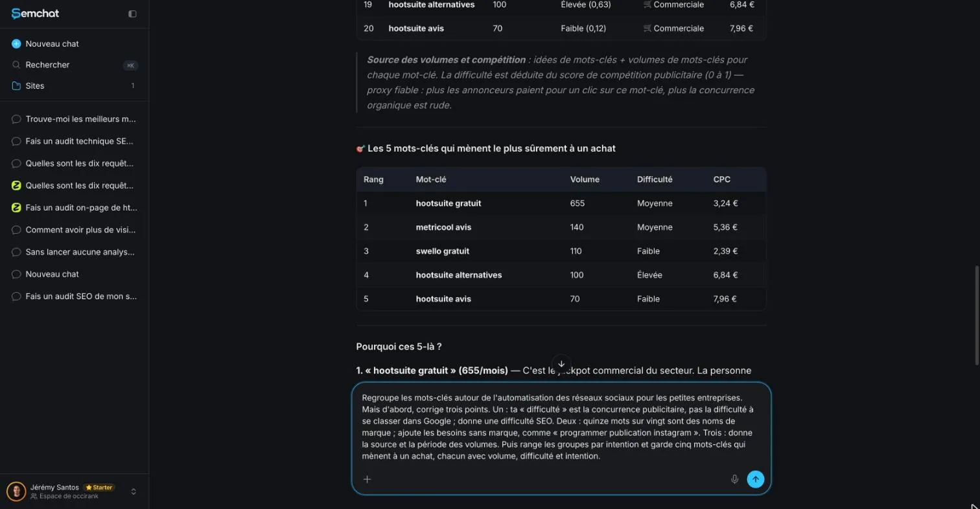Open the 'Nouveau chat' entry in chat history

[74, 274]
